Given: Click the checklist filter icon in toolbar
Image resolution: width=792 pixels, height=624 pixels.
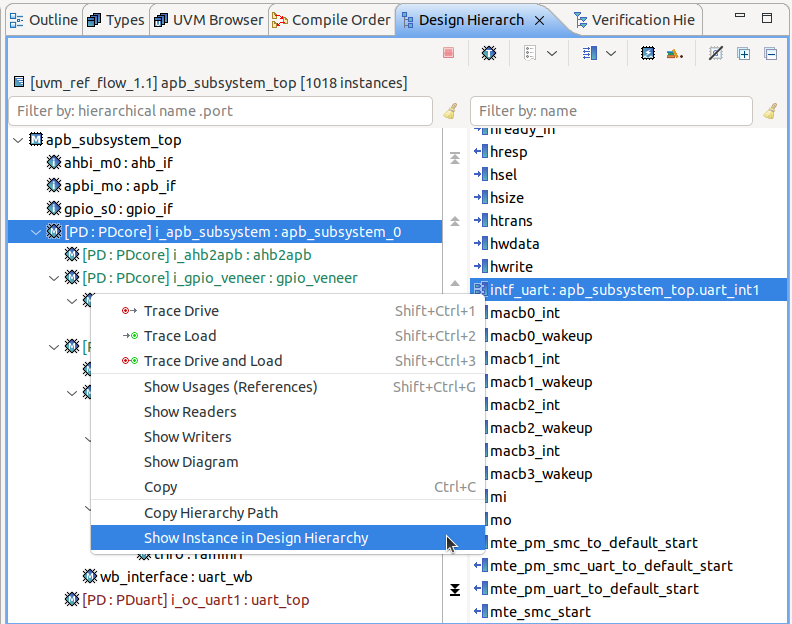Looking at the screenshot, I should pos(529,53).
